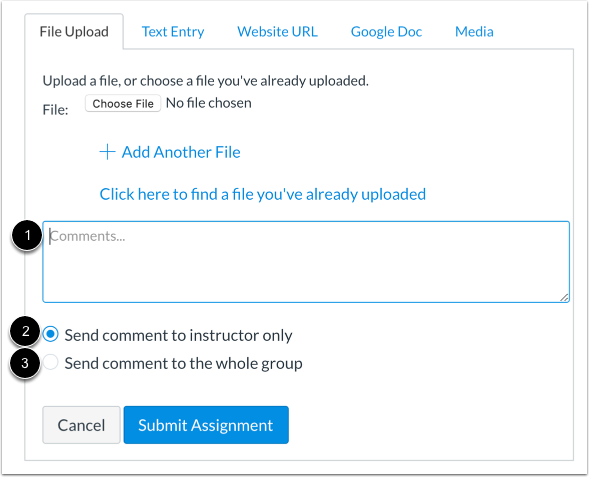Click Submit Assignment

point(206,425)
